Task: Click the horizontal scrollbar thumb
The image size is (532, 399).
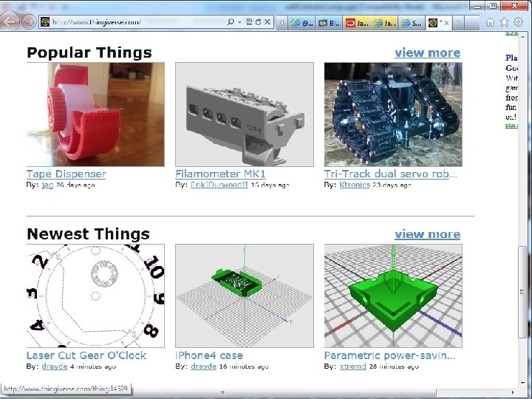Action: (222, 392)
